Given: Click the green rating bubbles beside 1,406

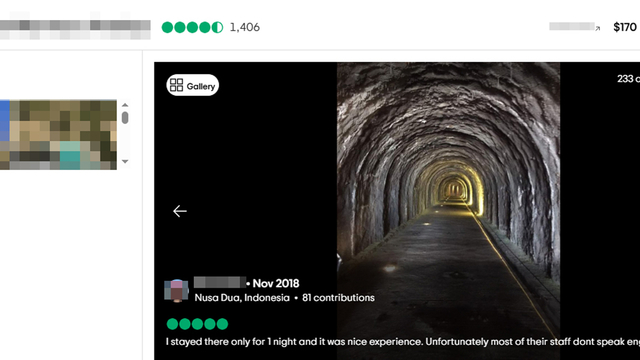Looking at the screenshot, I should point(192,27).
